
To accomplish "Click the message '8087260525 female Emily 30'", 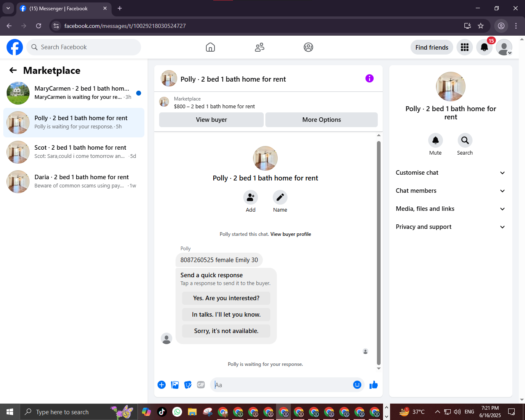I will [x=219, y=260].
